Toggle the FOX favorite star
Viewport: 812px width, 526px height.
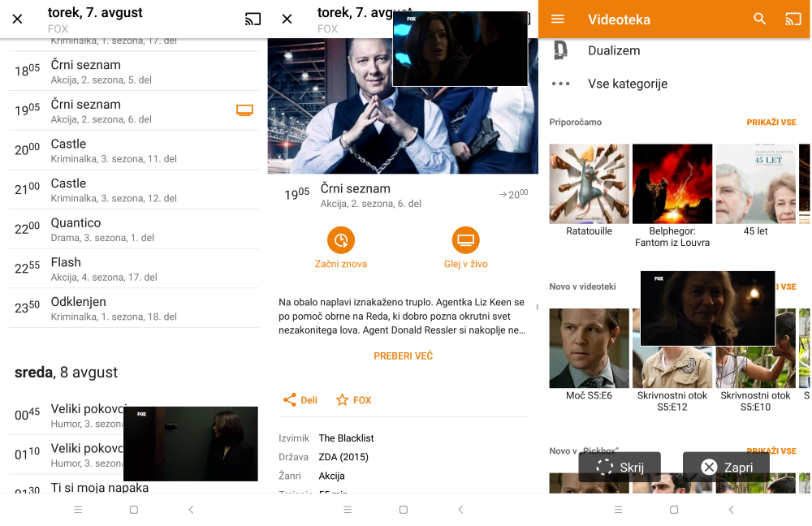coord(342,400)
